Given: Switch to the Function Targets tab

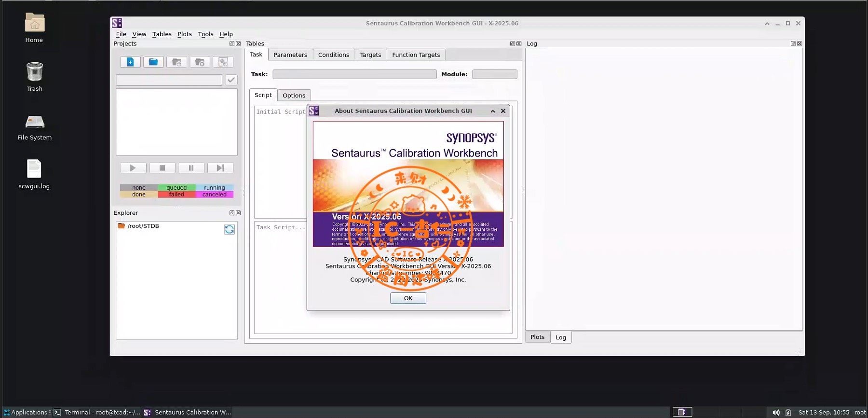Looking at the screenshot, I should (416, 55).
